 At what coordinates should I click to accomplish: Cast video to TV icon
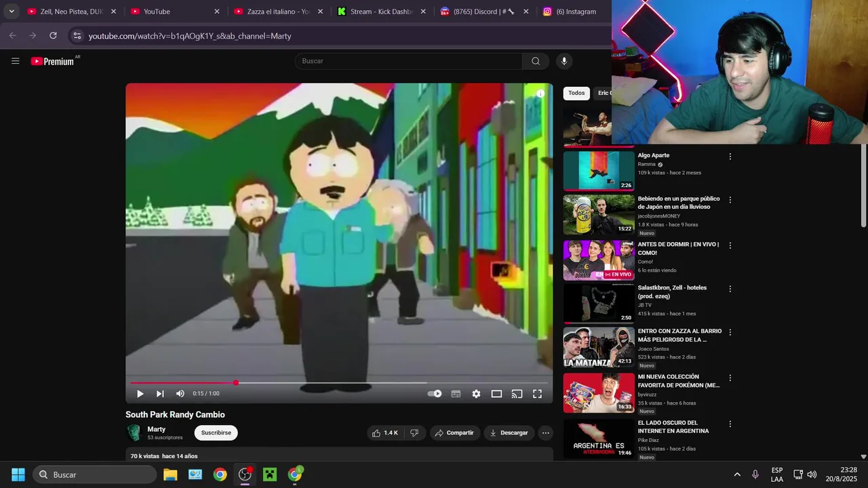tap(517, 394)
